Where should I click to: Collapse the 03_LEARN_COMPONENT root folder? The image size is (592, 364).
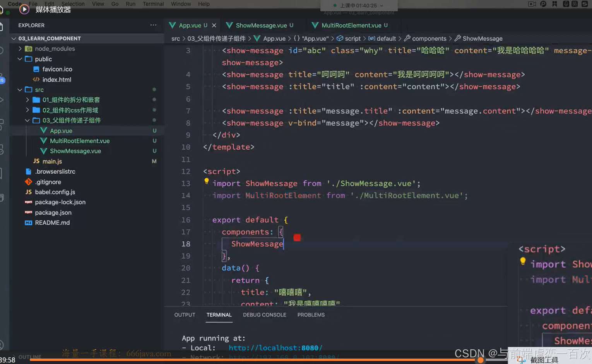point(14,38)
